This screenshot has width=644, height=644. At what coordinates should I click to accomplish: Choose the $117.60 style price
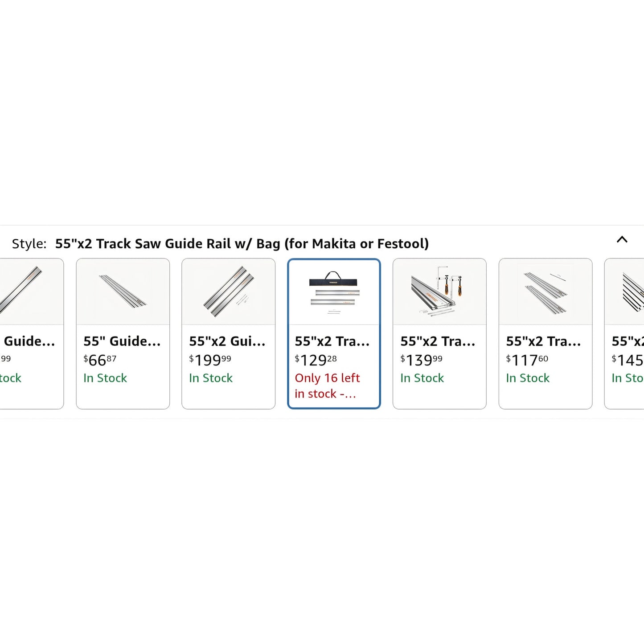pyautogui.click(x=527, y=360)
